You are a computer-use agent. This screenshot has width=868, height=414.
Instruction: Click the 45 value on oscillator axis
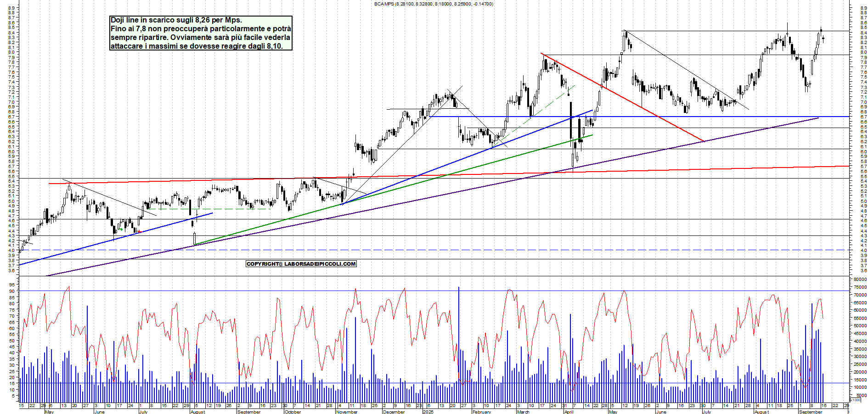[x=11, y=347]
